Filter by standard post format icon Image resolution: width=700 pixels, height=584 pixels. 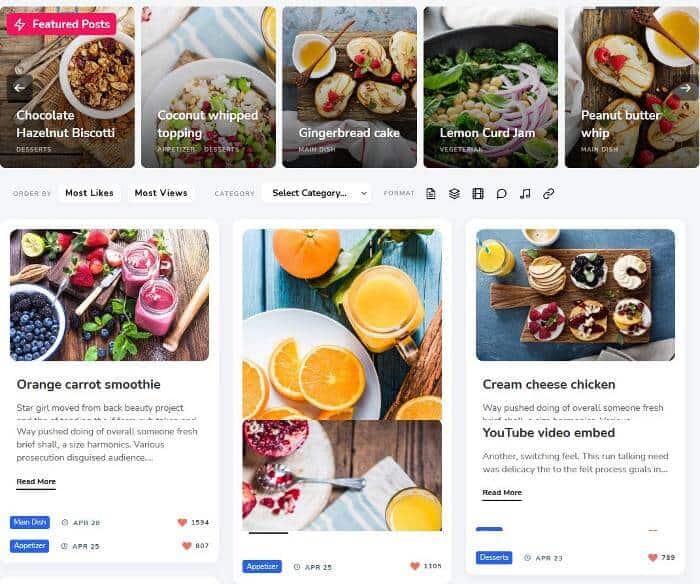coord(431,194)
